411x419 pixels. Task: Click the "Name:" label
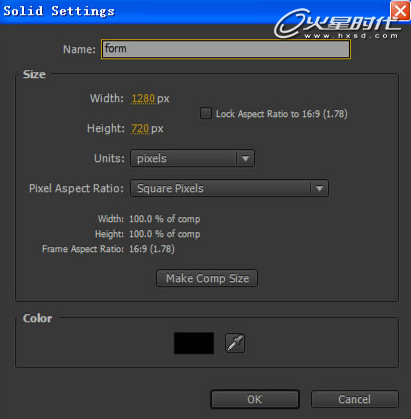coord(79,49)
